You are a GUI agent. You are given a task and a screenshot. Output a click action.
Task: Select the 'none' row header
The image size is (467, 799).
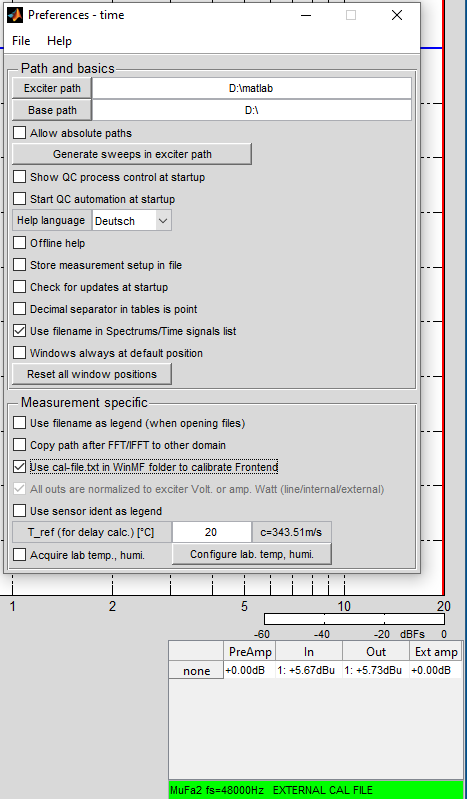[x=196, y=671]
